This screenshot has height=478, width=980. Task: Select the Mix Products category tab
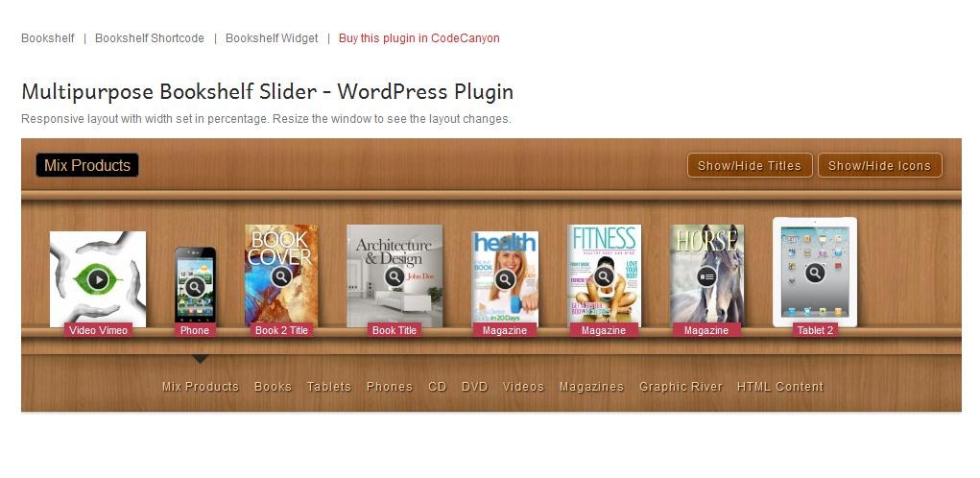[x=200, y=387]
